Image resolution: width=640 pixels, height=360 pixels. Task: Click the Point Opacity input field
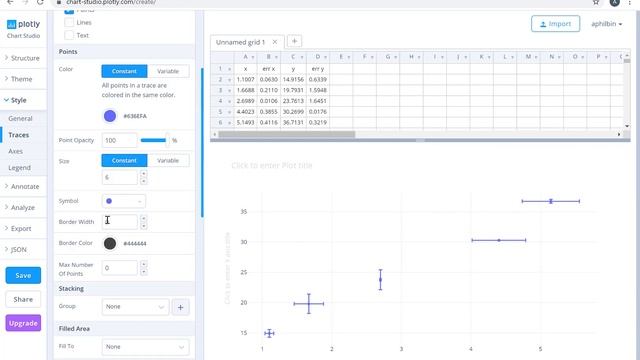[119, 140]
